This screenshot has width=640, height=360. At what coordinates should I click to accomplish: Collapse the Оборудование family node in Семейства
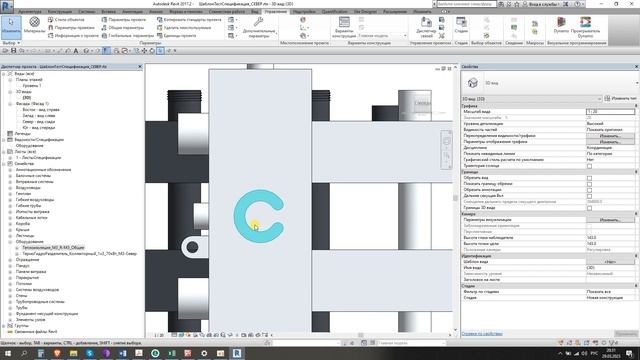tap(10, 242)
